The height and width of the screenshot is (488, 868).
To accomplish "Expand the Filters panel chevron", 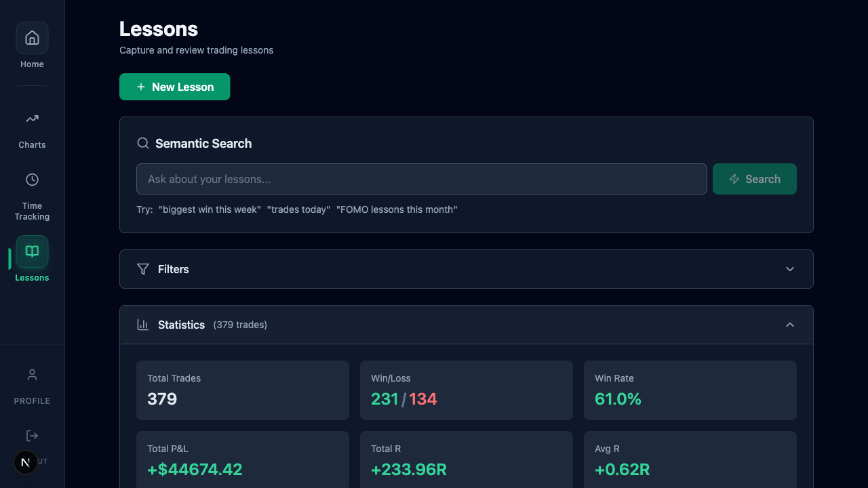I will coord(789,269).
